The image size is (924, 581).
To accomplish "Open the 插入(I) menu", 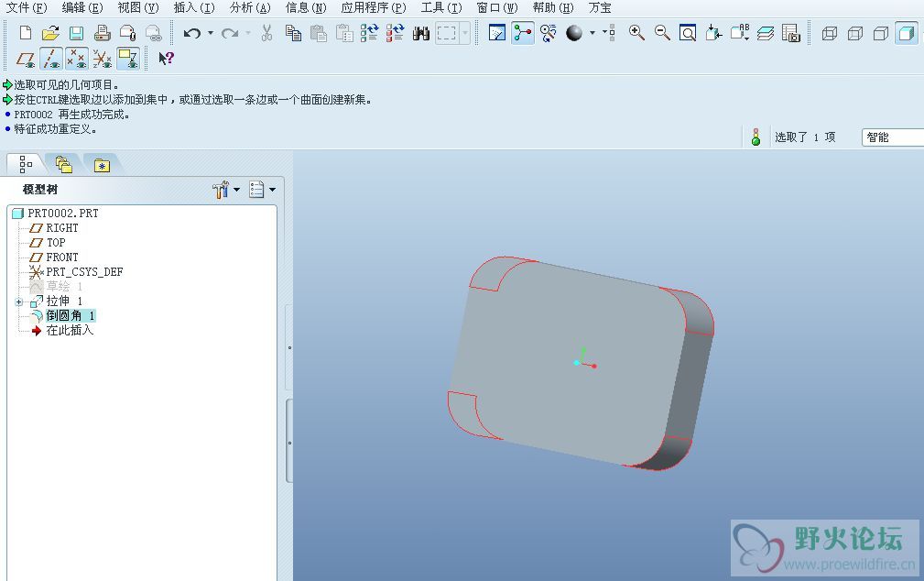I will (x=194, y=7).
